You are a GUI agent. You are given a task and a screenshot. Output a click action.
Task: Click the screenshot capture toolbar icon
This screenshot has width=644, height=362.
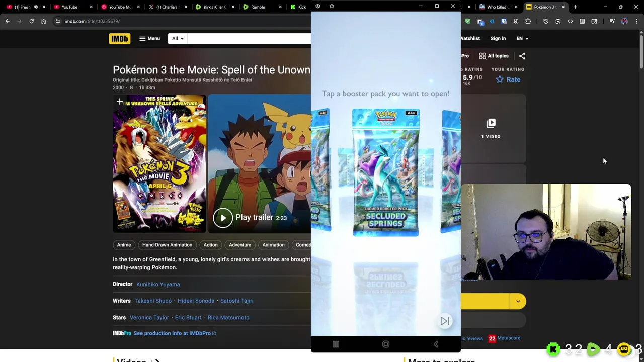(x=558, y=21)
